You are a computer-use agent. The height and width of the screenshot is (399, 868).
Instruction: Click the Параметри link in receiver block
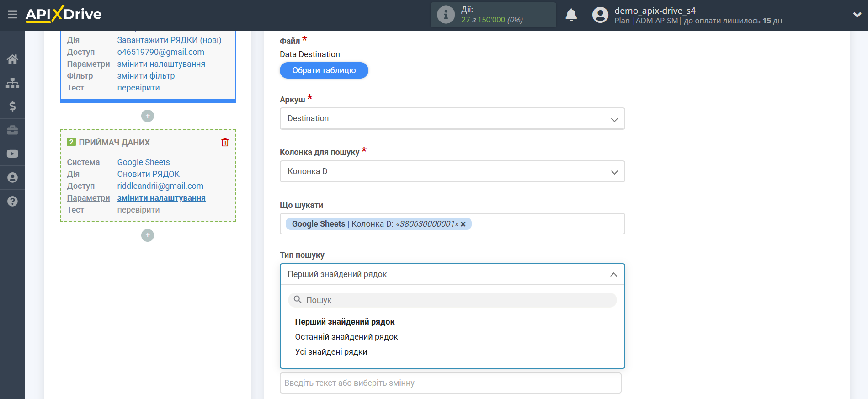[x=88, y=198]
